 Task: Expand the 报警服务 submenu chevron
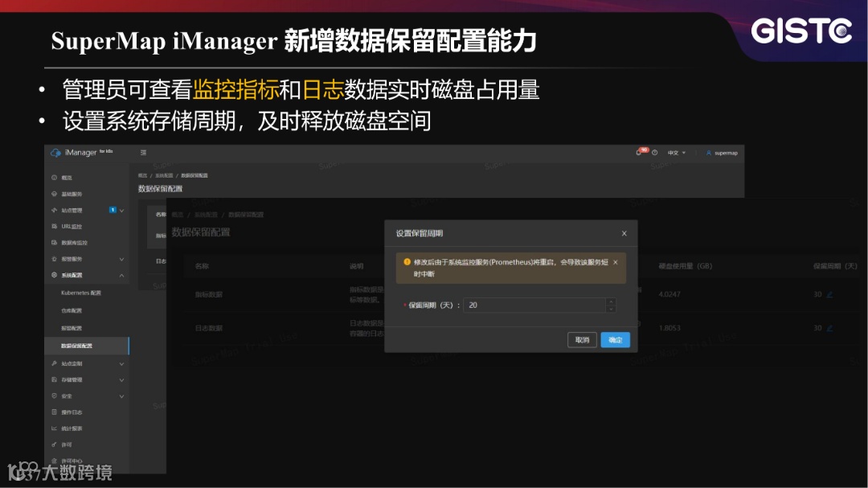122,259
